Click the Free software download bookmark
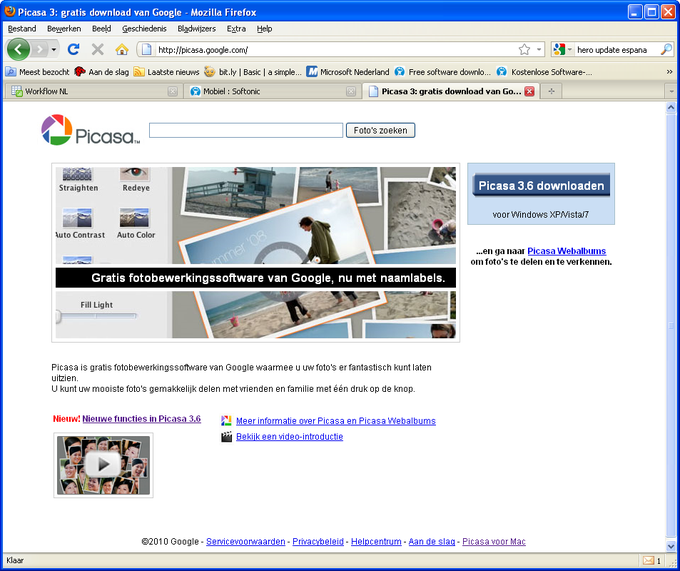Screen dimensions: 680x571 443,72
